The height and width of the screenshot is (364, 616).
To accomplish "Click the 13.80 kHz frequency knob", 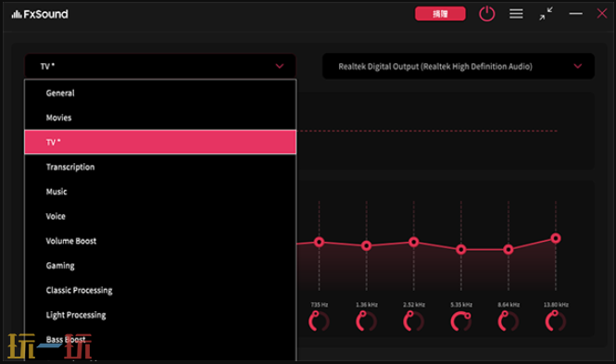I will click(556, 320).
